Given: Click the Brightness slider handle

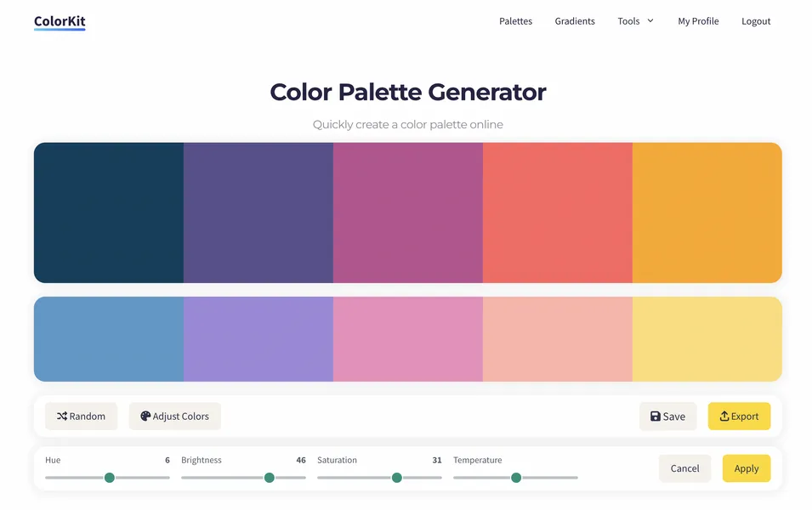Looking at the screenshot, I should 270,479.
